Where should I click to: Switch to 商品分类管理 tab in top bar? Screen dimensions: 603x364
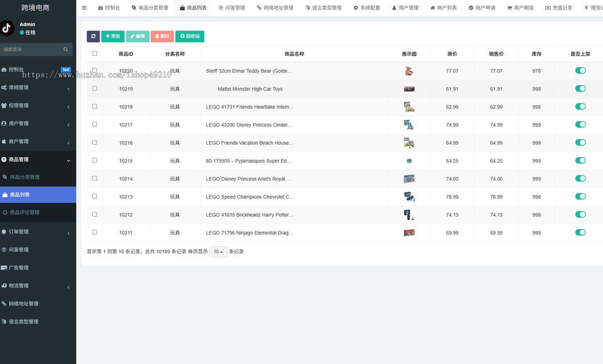coord(150,8)
